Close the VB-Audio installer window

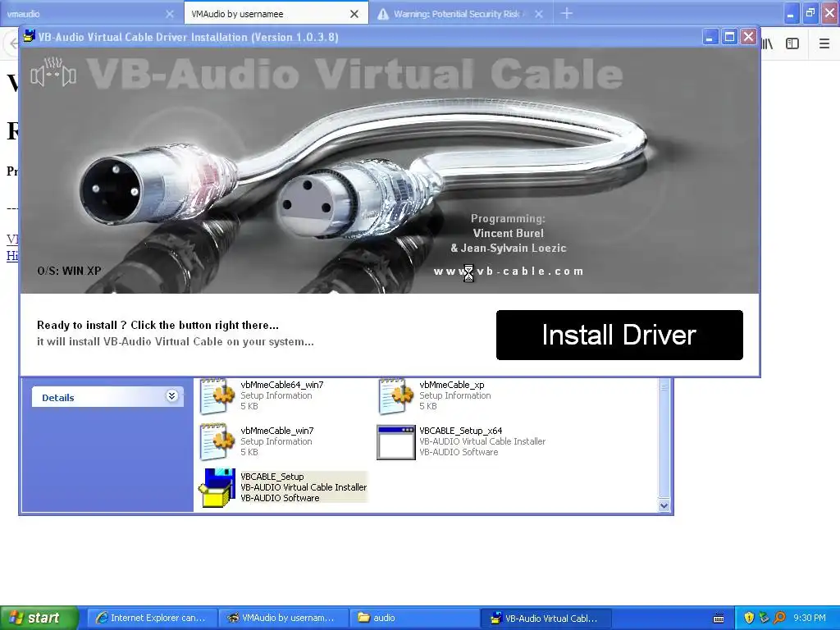(x=748, y=37)
